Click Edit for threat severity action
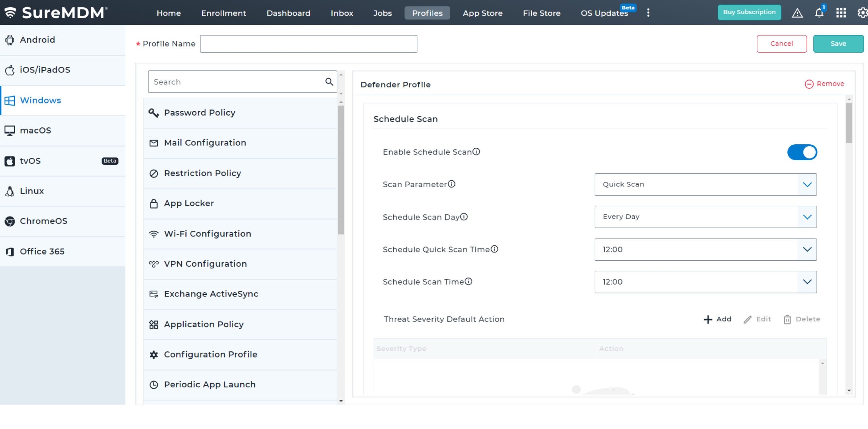Screen dimensions: 868x429 757,319
